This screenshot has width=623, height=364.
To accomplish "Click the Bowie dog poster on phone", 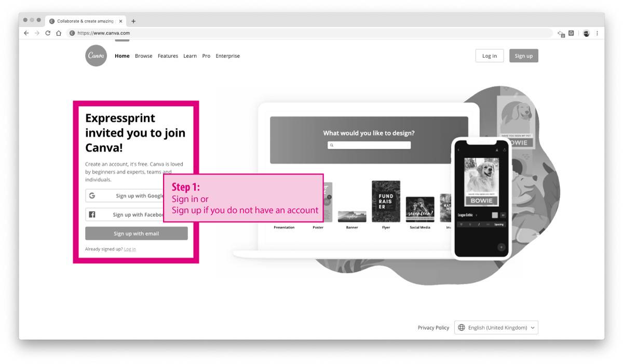I will 481,182.
